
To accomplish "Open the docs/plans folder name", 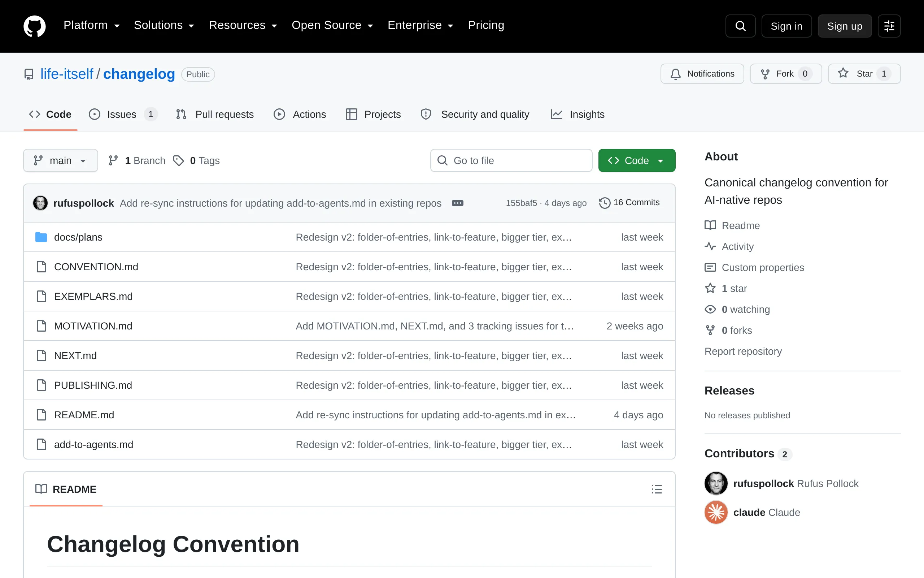I will coord(78,237).
